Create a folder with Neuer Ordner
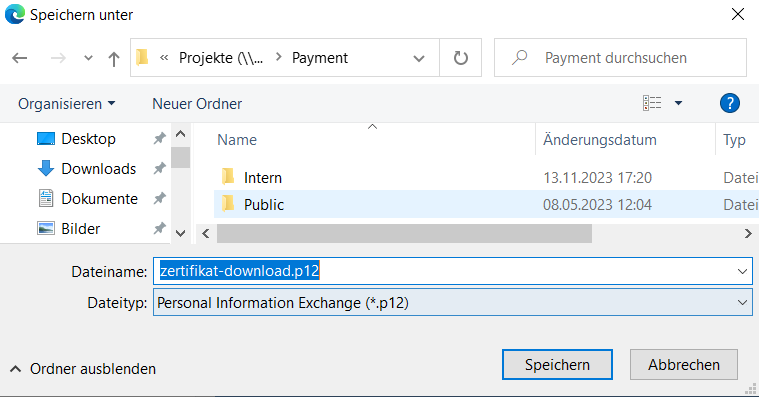Viewport: 759px width, 397px height. point(197,104)
